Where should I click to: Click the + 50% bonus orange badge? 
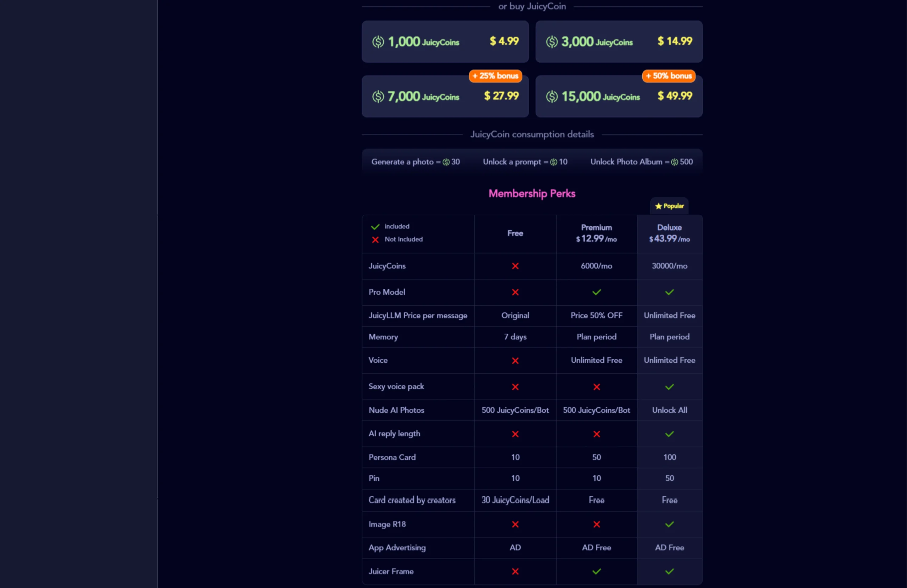coord(669,76)
